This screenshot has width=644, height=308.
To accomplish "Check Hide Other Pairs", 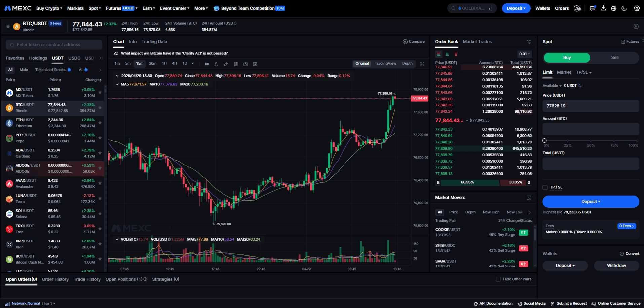I will (498, 279).
